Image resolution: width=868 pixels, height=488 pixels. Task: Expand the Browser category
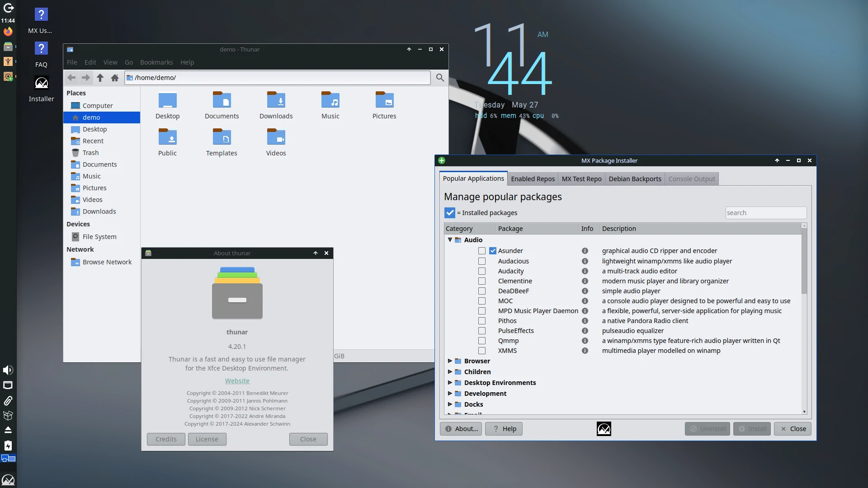pyautogui.click(x=450, y=361)
